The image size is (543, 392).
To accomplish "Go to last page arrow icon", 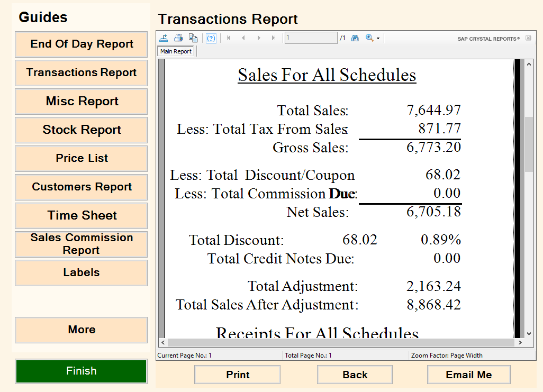I will [274, 38].
